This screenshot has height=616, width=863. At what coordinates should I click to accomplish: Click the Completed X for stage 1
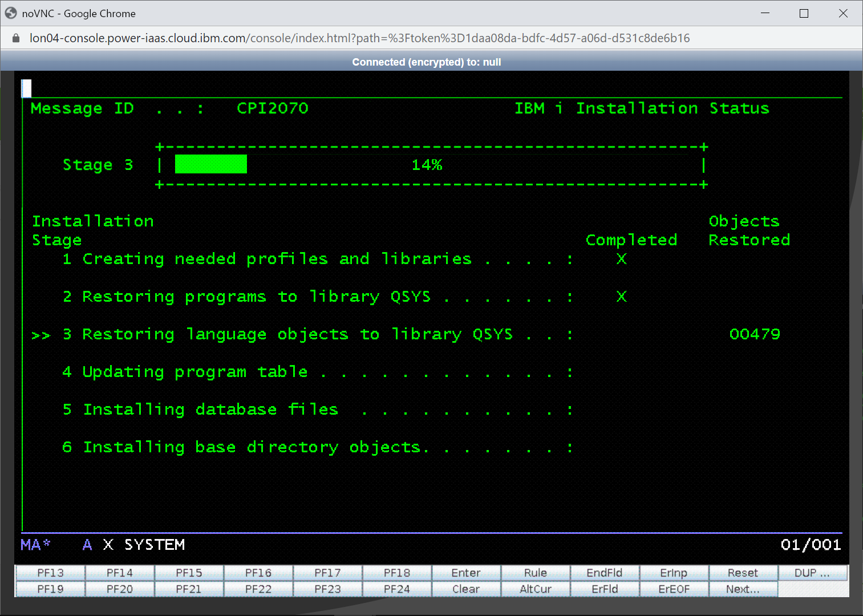(622, 259)
